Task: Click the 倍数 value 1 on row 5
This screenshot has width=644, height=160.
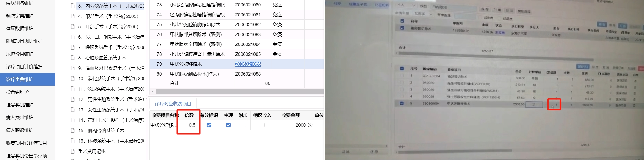Action: pos(556,105)
